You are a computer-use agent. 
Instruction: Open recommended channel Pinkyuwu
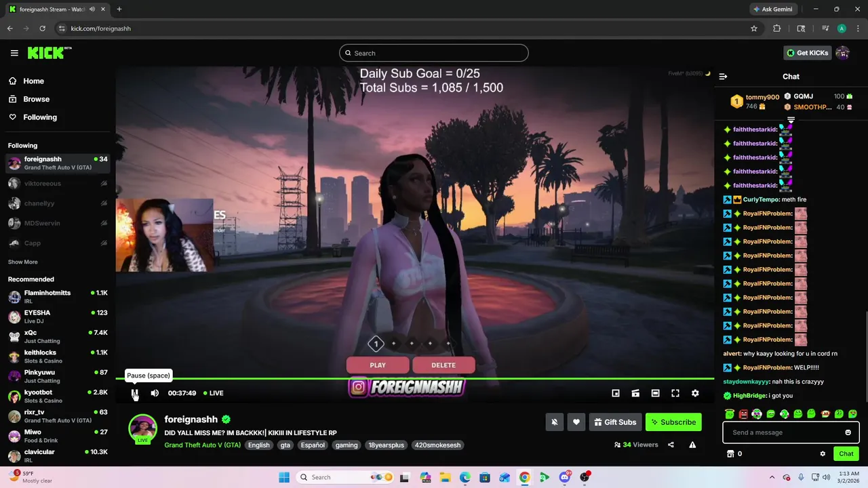(58, 376)
